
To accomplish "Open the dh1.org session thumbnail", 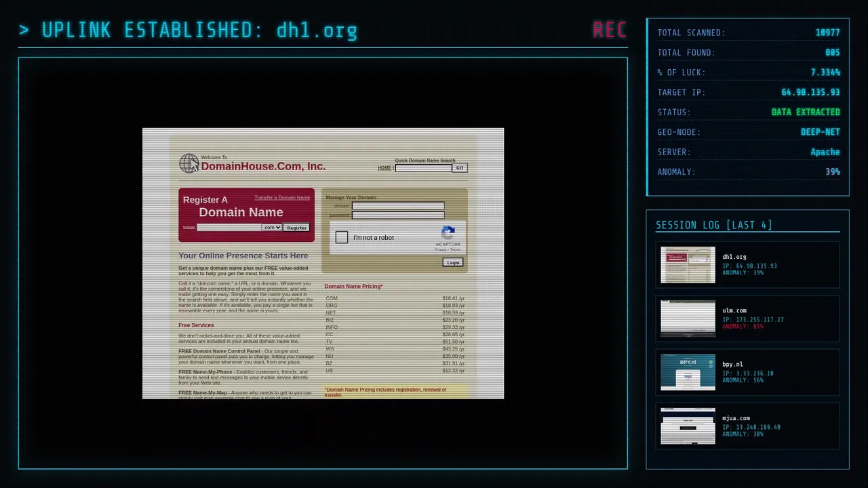I will 688,265.
